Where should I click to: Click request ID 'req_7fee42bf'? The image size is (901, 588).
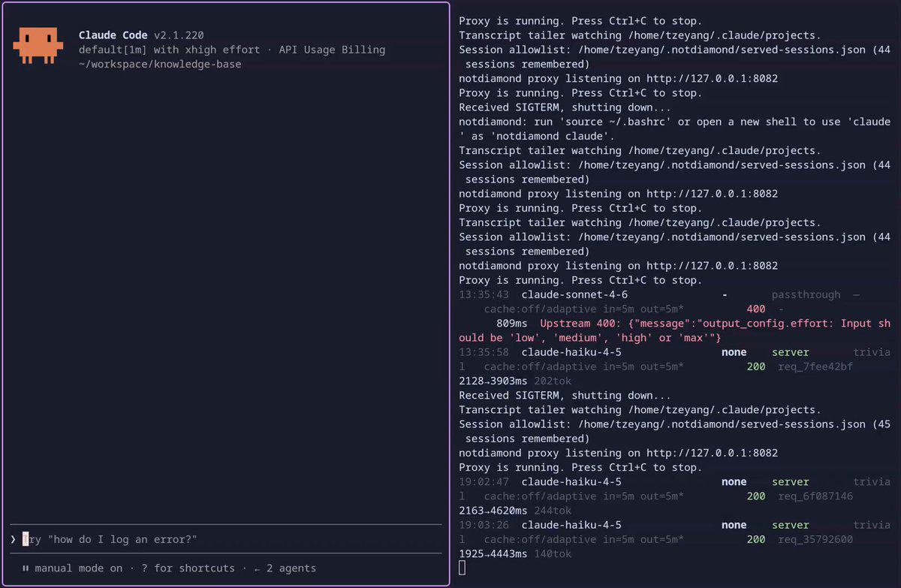coord(815,366)
